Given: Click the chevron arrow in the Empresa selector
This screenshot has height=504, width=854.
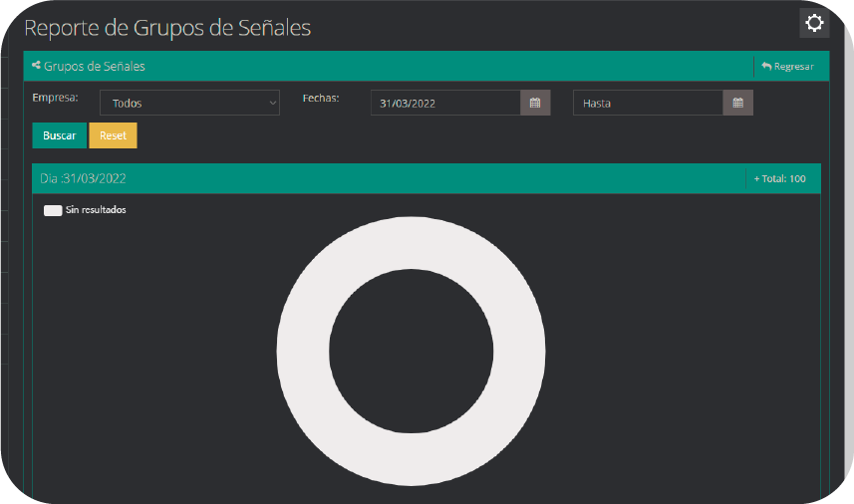Looking at the screenshot, I should (x=273, y=103).
